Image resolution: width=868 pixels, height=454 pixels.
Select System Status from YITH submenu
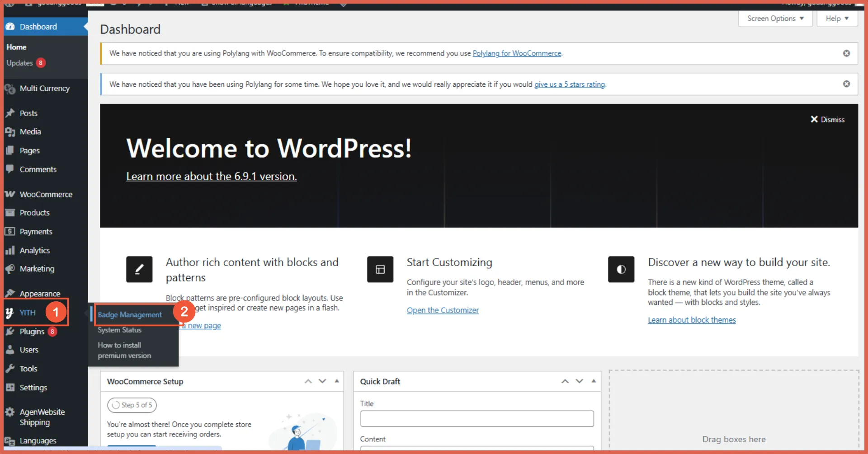119,330
